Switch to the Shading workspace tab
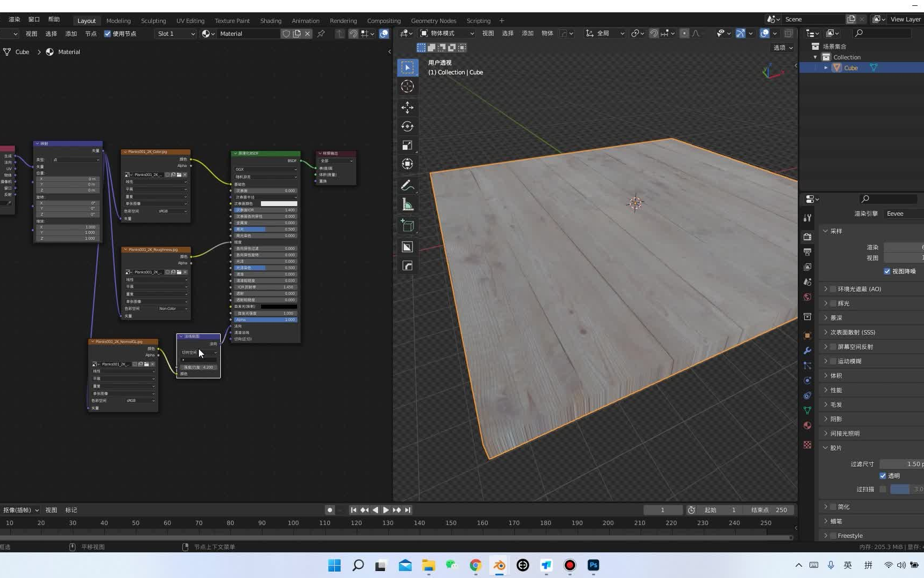The width and height of the screenshot is (924, 578). pos(271,20)
